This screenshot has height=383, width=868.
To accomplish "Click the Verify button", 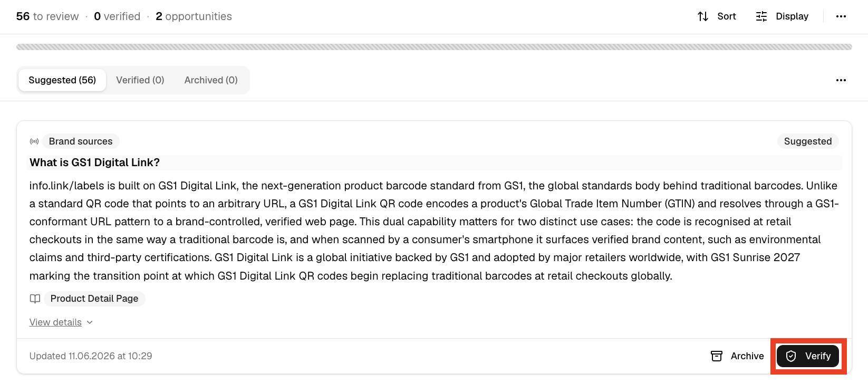I will (x=808, y=356).
